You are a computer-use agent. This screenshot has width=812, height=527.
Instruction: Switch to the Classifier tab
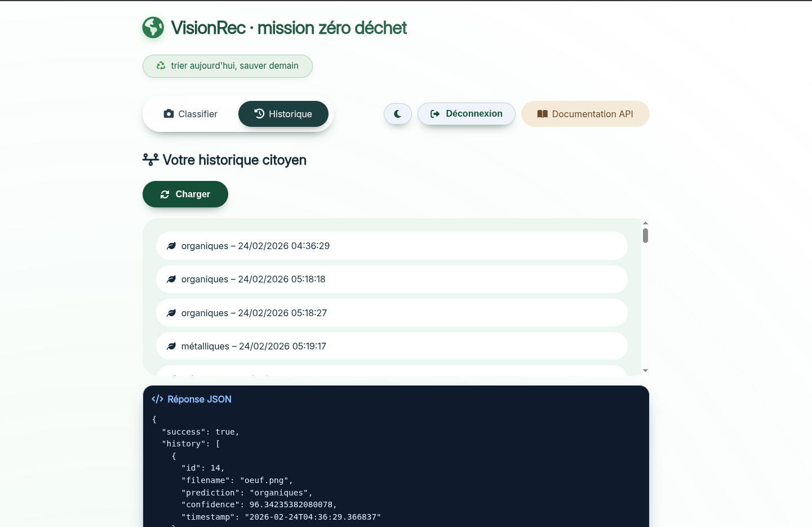coord(190,114)
